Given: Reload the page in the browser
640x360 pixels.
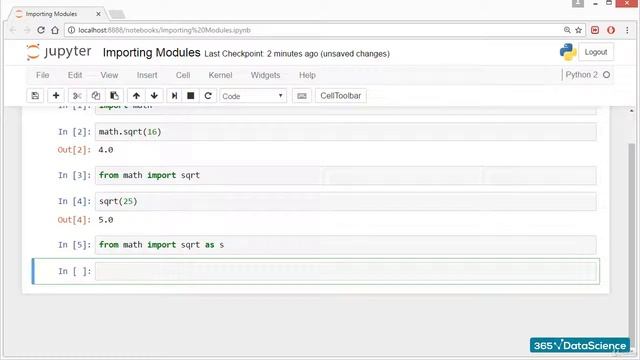Looking at the screenshot, I should (x=41, y=30).
